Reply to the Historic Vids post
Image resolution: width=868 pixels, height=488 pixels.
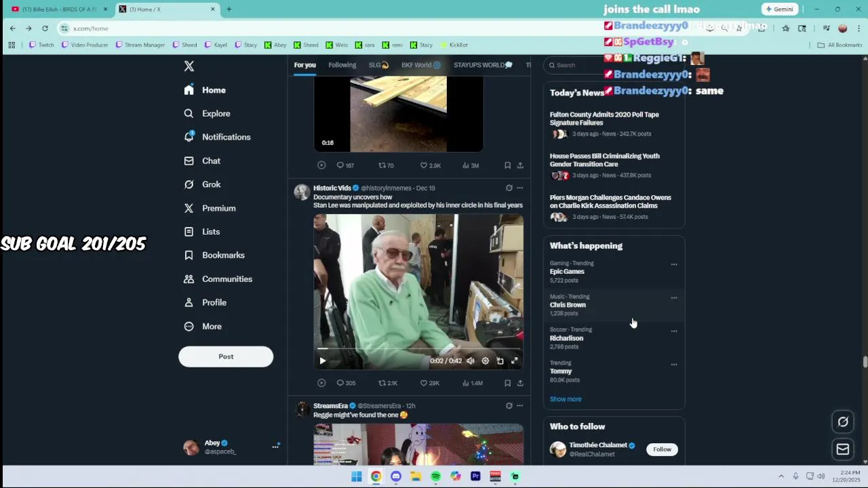tap(346, 383)
